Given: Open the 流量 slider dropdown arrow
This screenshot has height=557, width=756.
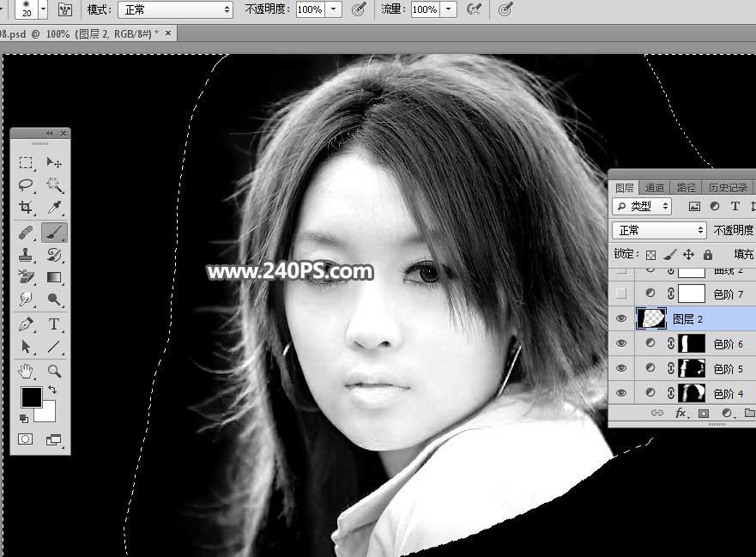Looking at the screenshot, I should 449,9.
